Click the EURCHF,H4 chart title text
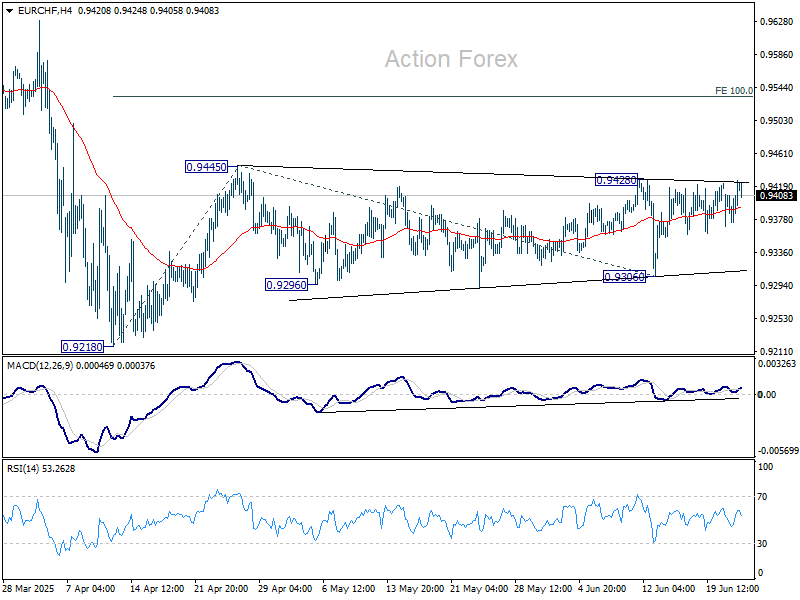Viewport: 800px width, 600px height. pos(44,10)
